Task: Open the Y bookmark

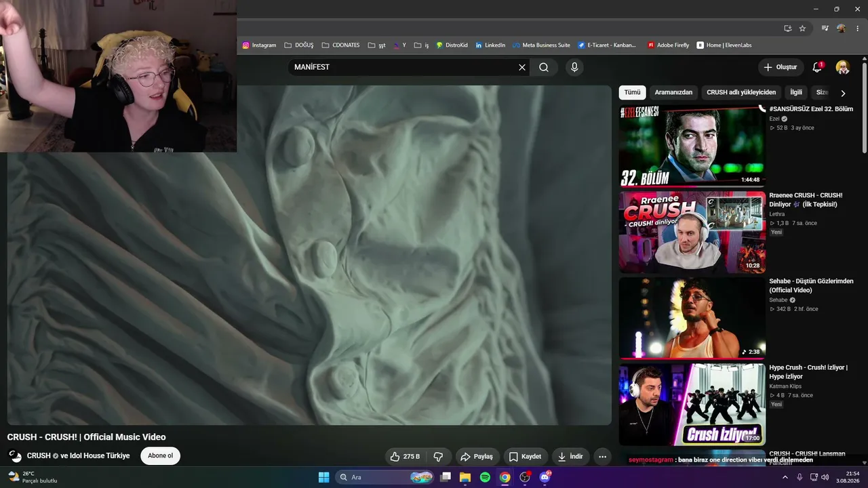Action: [x=399, y=45]
